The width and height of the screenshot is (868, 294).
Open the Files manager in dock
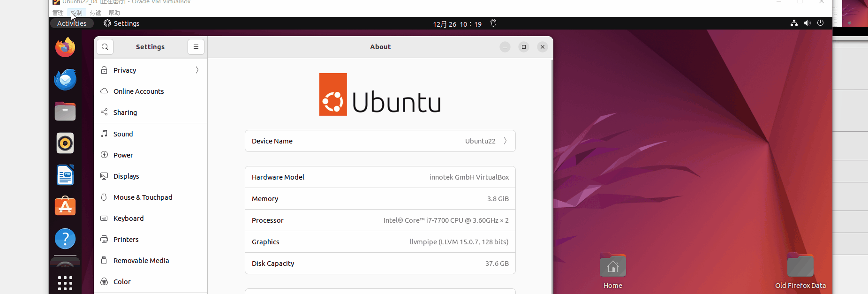65,111
